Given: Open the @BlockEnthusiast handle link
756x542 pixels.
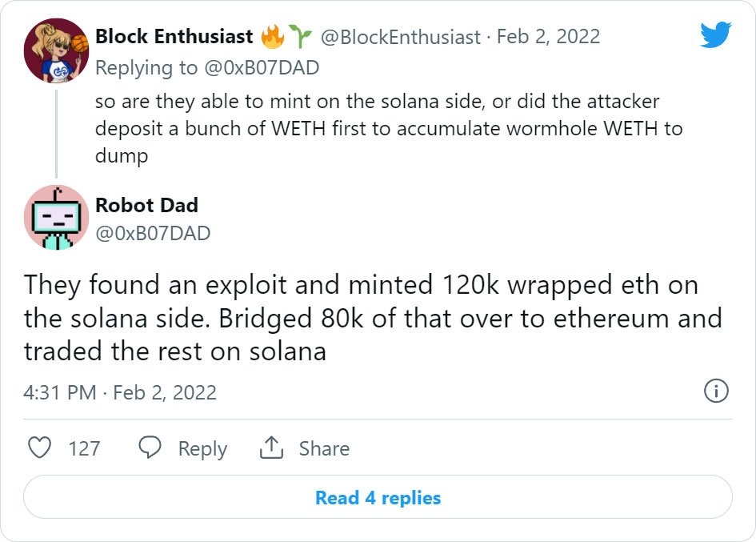Looking at the screenshot, I should pyautogui.click(x=401, y=37).
